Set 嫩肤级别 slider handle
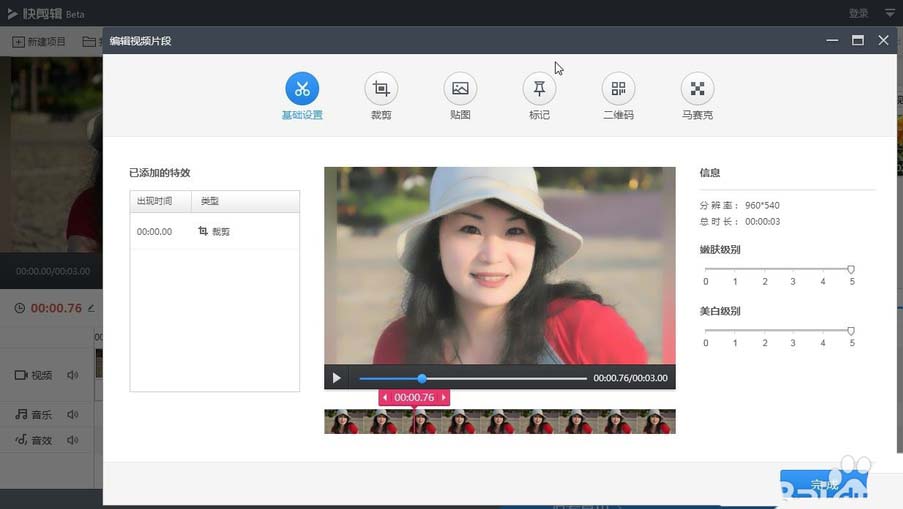 coord(851,269)
